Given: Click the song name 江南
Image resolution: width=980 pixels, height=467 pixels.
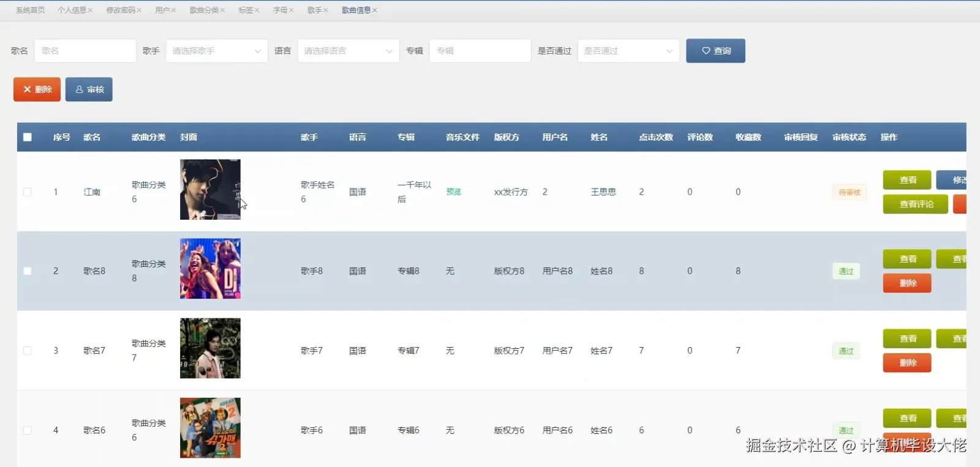Looking at the screenshot, I should (x=92, y=192).
